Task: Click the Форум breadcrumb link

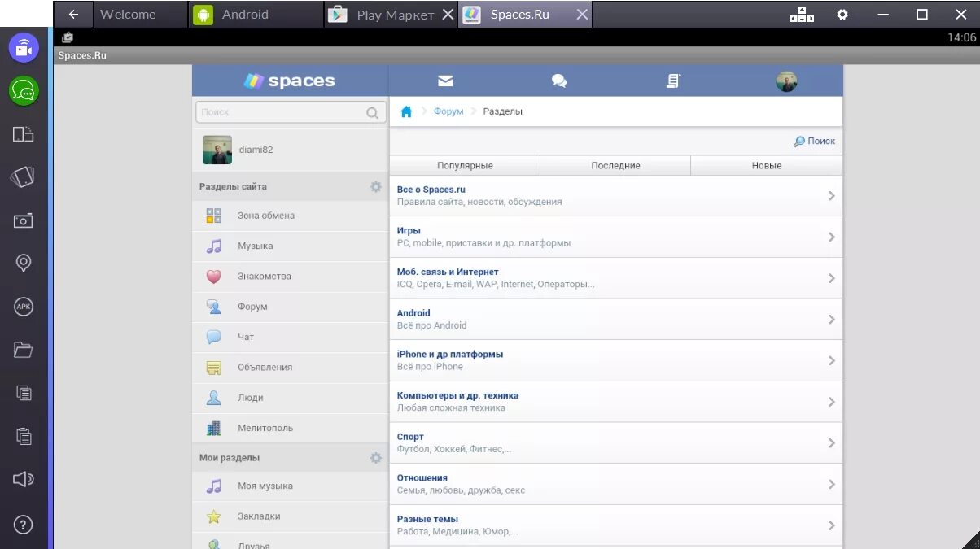Action: [448, 111]
